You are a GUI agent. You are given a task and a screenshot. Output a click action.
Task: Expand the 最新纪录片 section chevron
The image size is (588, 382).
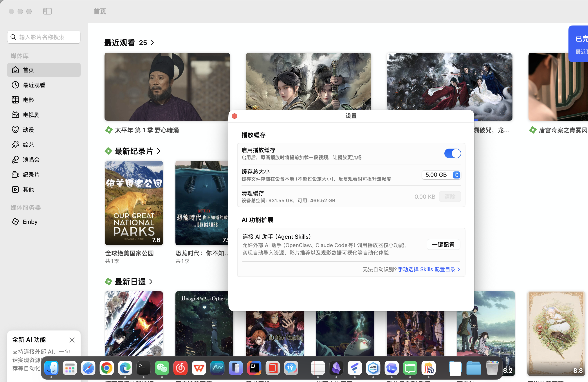coord(159,151)
